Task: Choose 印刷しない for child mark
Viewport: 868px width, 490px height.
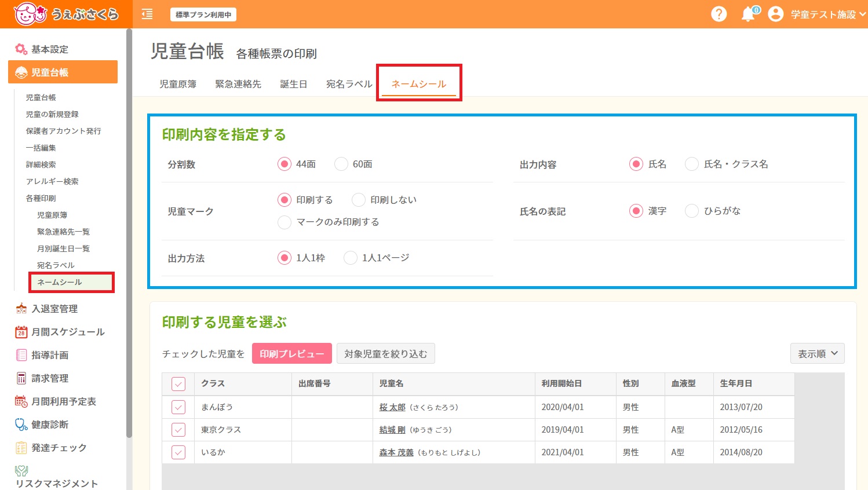Action: pyautogui.click(x=359, y=200)
